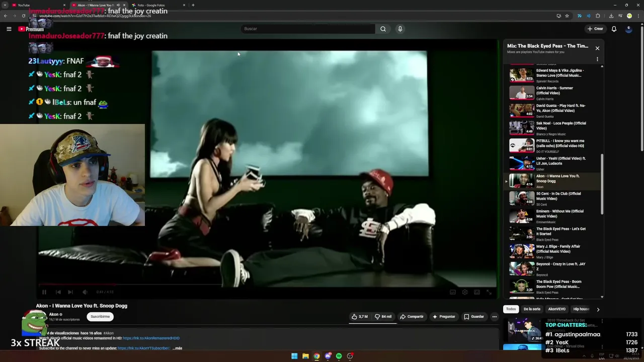Bookmark this page with the star
The width and height of the screenshot is (644, 362).
coord(567,16)
